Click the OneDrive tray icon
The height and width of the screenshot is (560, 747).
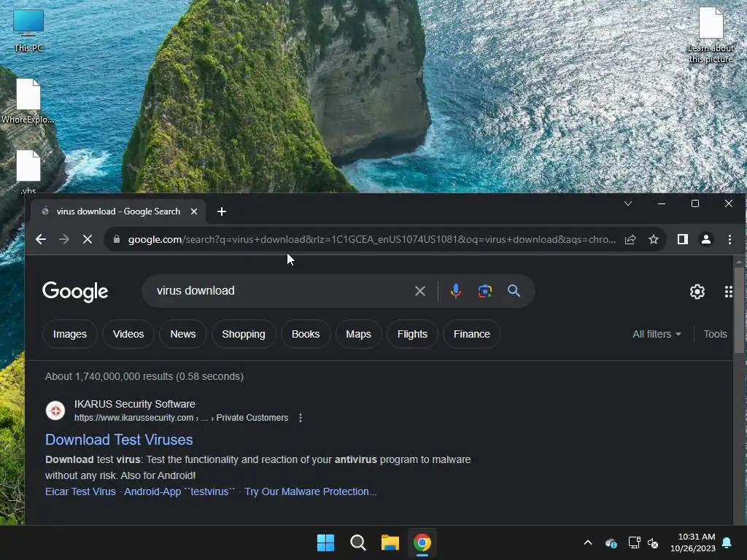pyautogui.click(x=611, y=542)
